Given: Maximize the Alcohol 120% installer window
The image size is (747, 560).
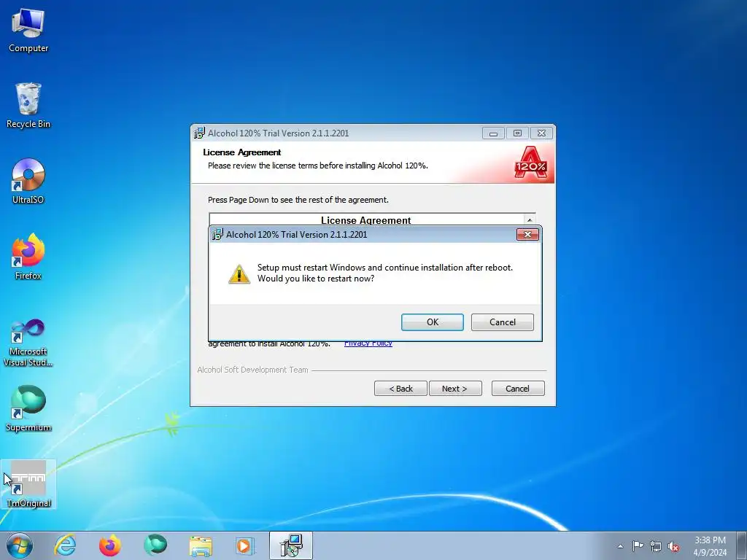Looking at the screenshot, I should tap(517, 133).
